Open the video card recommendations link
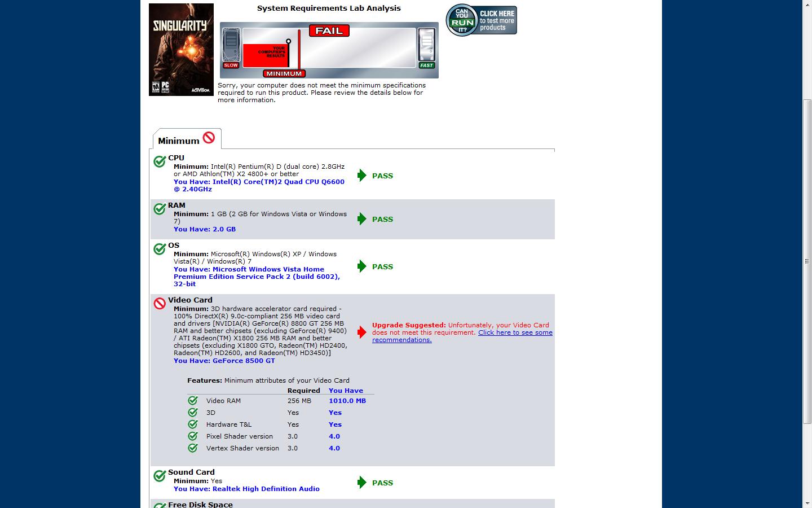812x508 pixels. 462,336
